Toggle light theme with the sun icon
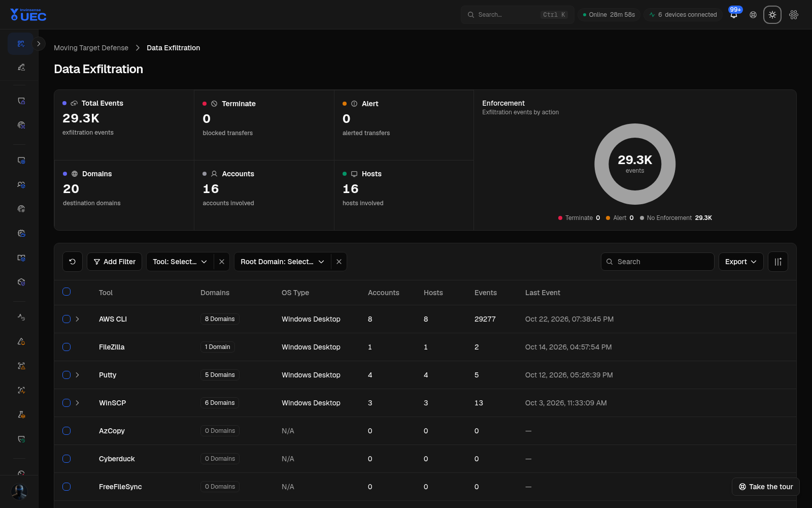This screenshot has height=508, width=812. [772, 15]
